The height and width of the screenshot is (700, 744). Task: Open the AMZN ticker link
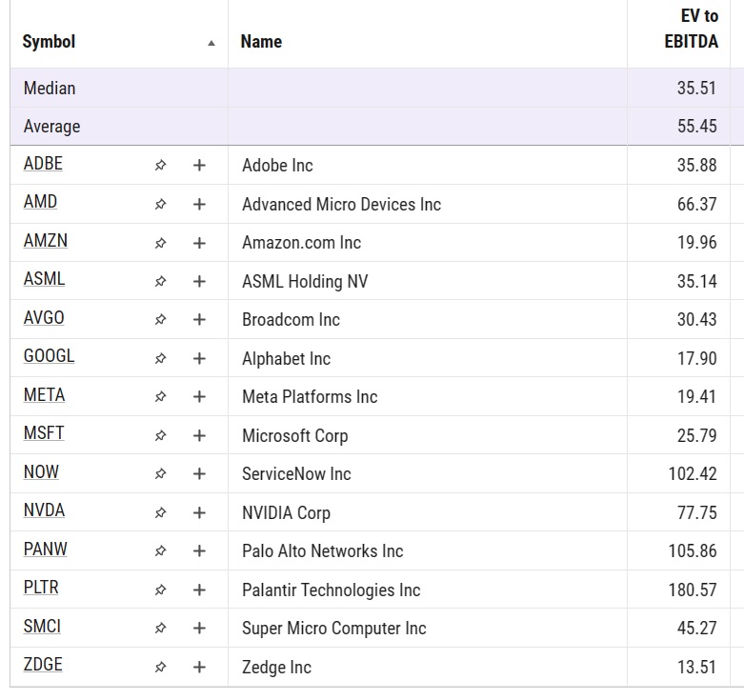(x=46, y=241)
